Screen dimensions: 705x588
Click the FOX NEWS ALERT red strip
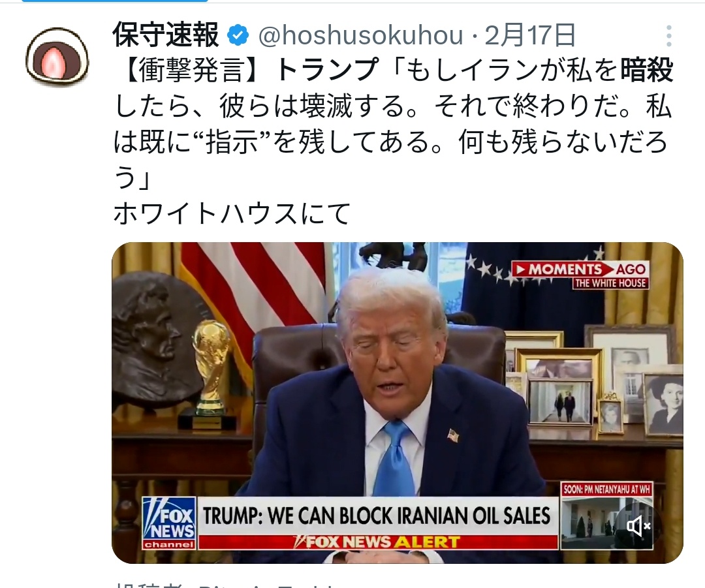378,542
